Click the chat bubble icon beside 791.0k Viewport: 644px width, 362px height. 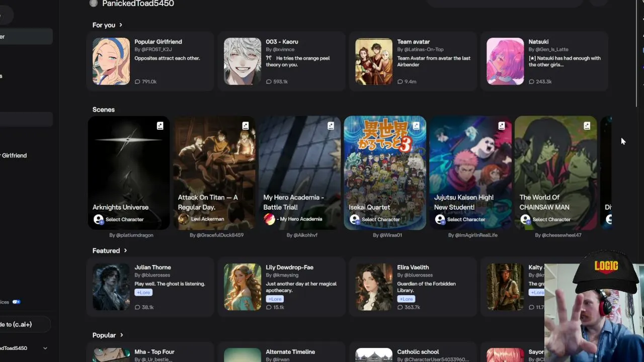(137, 81)
